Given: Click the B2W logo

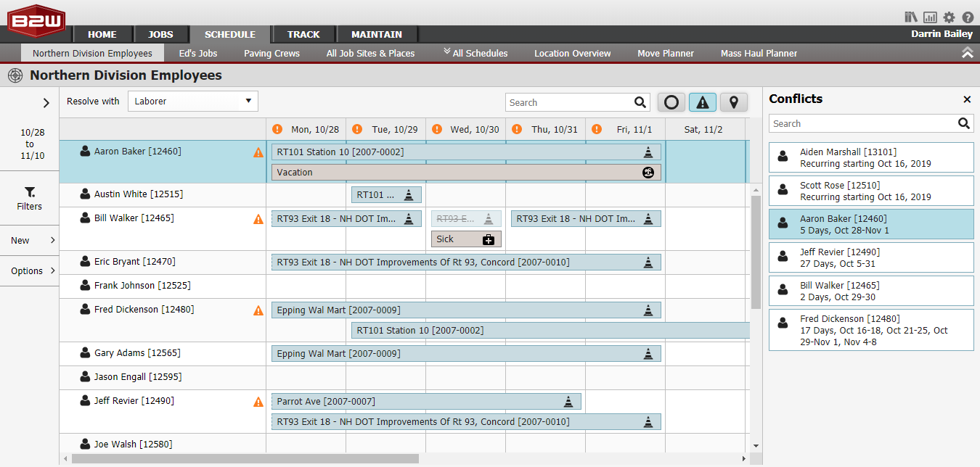Looking at the screenshot, I should [x=37, y=20].
